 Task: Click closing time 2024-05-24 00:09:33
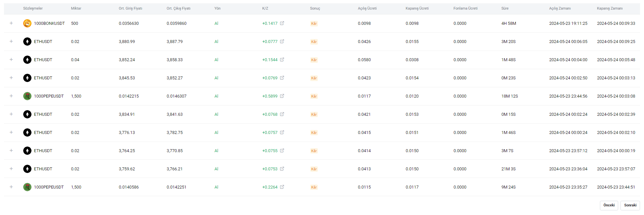[x=616, y=23]
